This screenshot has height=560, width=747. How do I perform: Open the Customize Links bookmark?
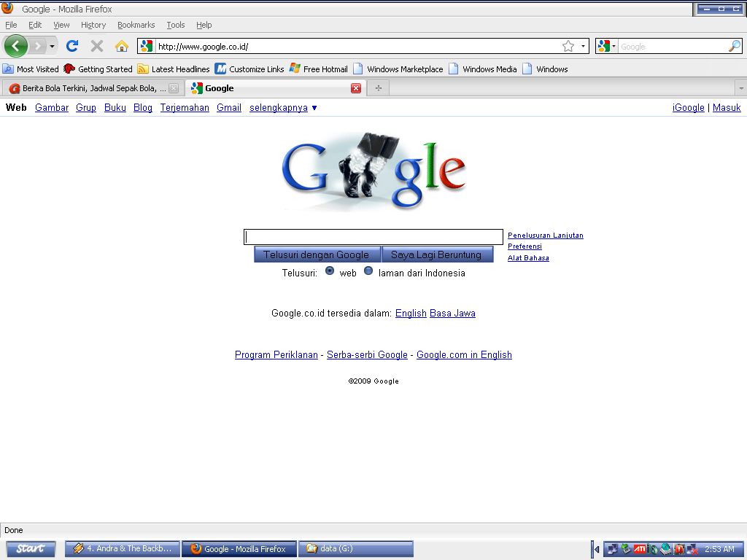(249, 69)
